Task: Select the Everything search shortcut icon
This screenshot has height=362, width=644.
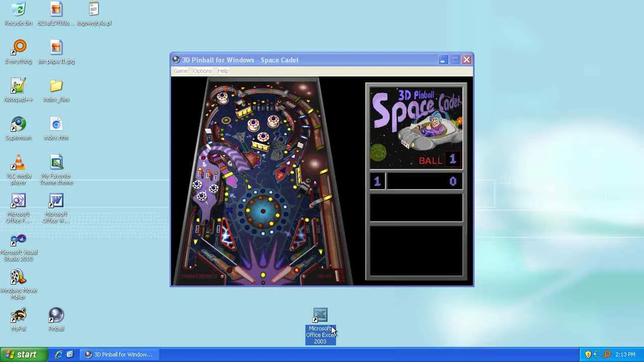Action: coord(18,52)
